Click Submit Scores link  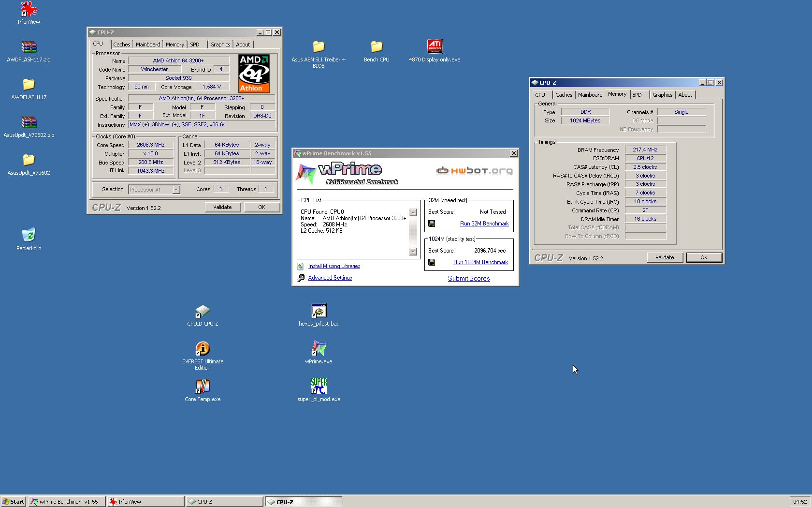click(469, 278)
